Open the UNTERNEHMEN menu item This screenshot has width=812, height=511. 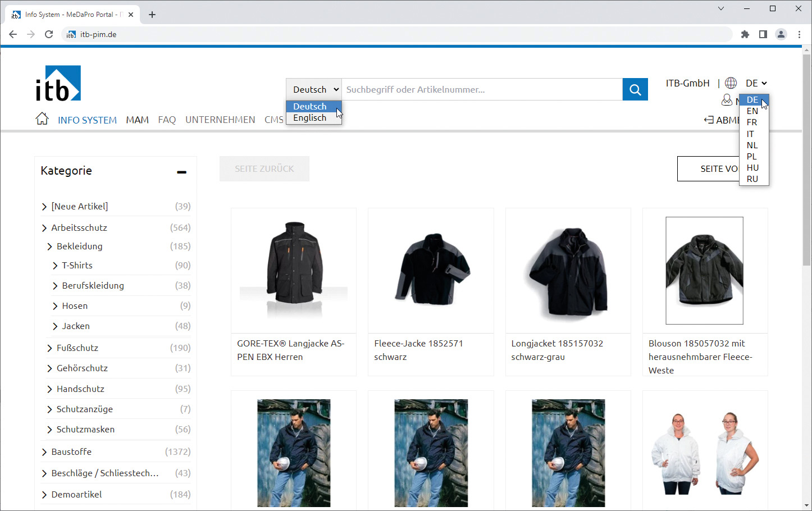click(x=220, y=120)
